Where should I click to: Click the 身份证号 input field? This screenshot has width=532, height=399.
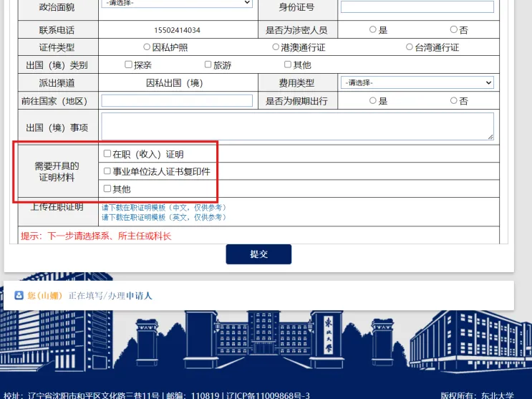[x=417, y=7]
